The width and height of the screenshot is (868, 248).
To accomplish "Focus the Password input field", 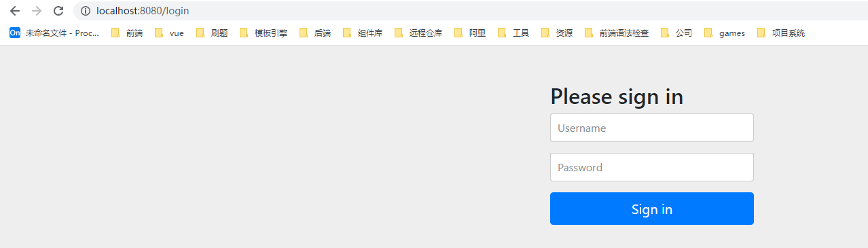I will point(652,167).
